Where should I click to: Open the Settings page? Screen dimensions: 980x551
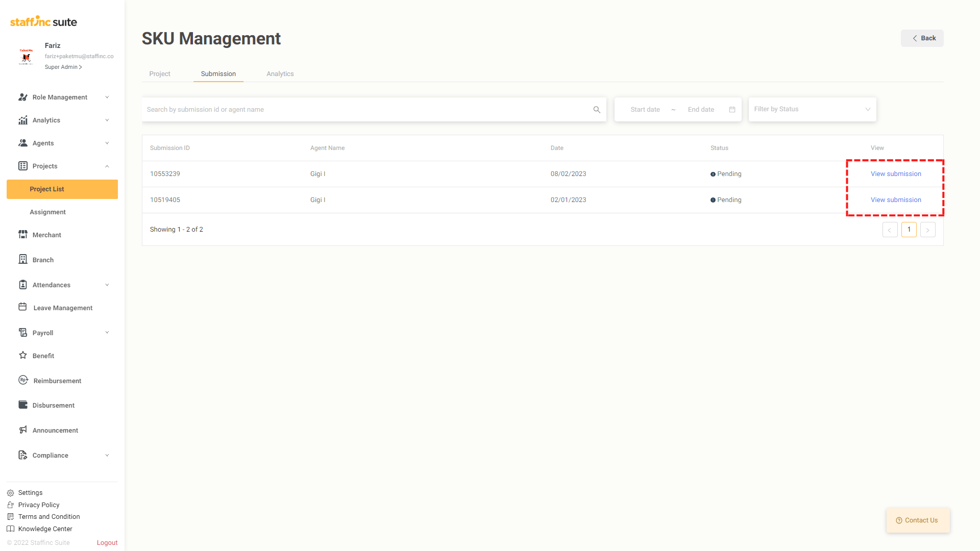click(30, 493)
